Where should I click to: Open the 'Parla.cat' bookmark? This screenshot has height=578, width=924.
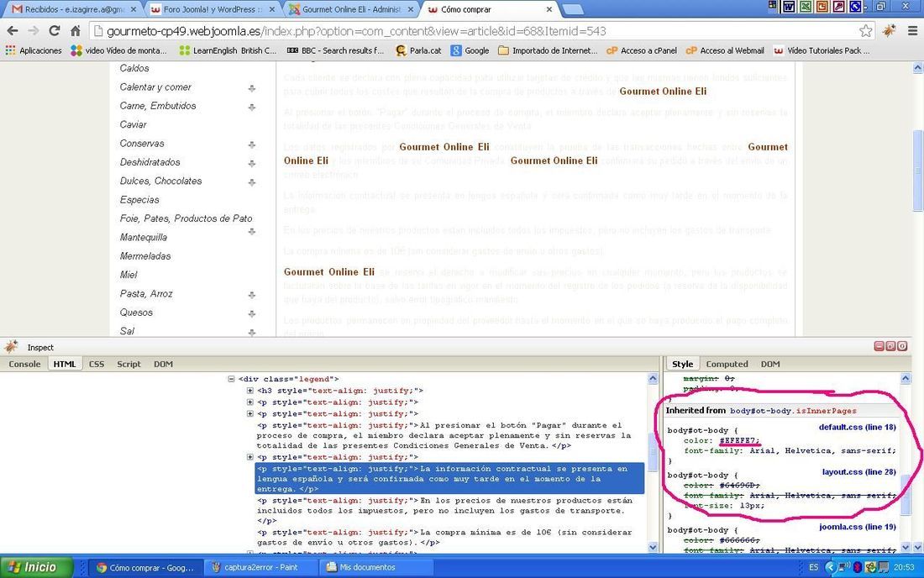(x=418, y=50)
